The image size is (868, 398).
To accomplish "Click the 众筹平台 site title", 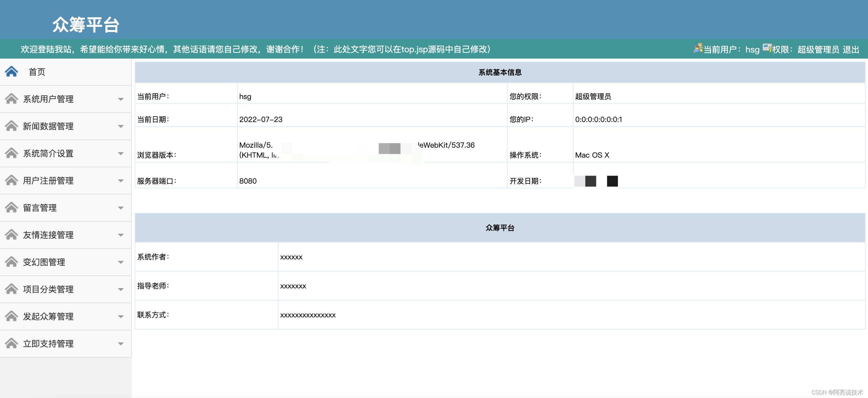I will point(86,24).
